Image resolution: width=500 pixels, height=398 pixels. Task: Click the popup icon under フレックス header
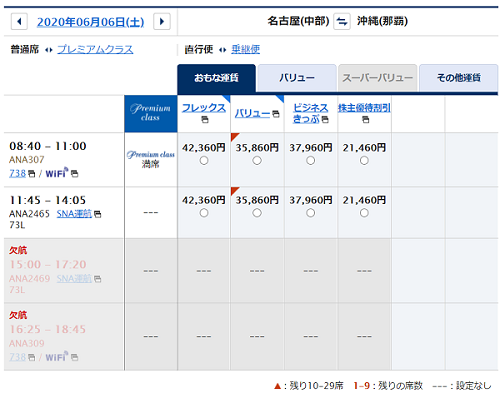(205, 120)
